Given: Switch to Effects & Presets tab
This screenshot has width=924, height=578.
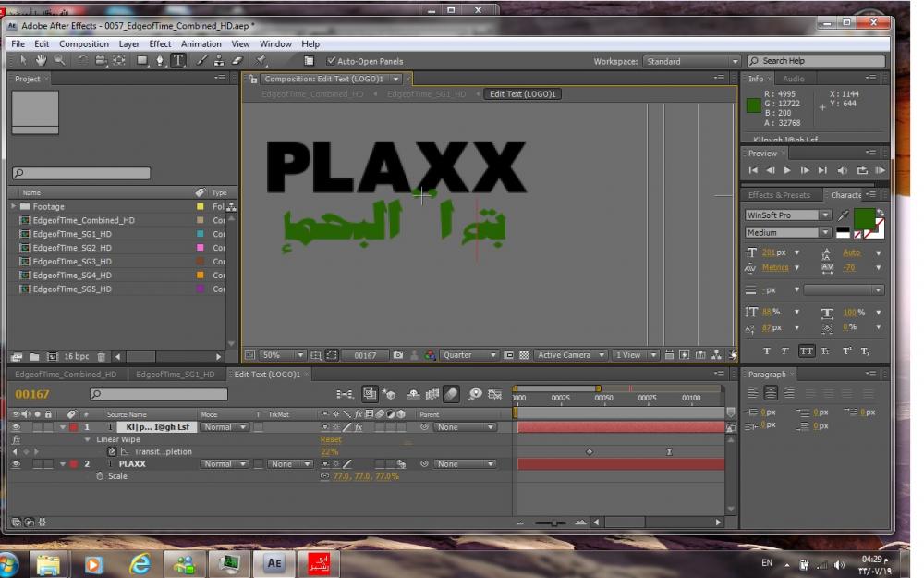Looking at the screenshot, I should [x=779, y=194].
